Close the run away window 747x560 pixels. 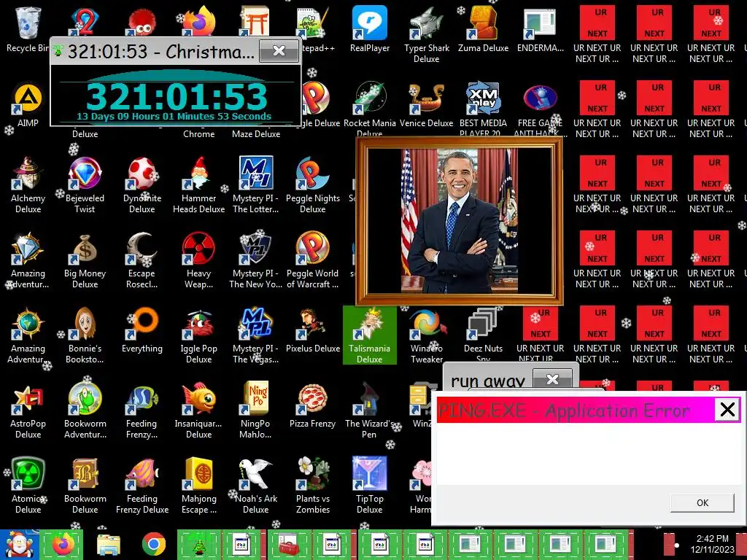(552, 379)
